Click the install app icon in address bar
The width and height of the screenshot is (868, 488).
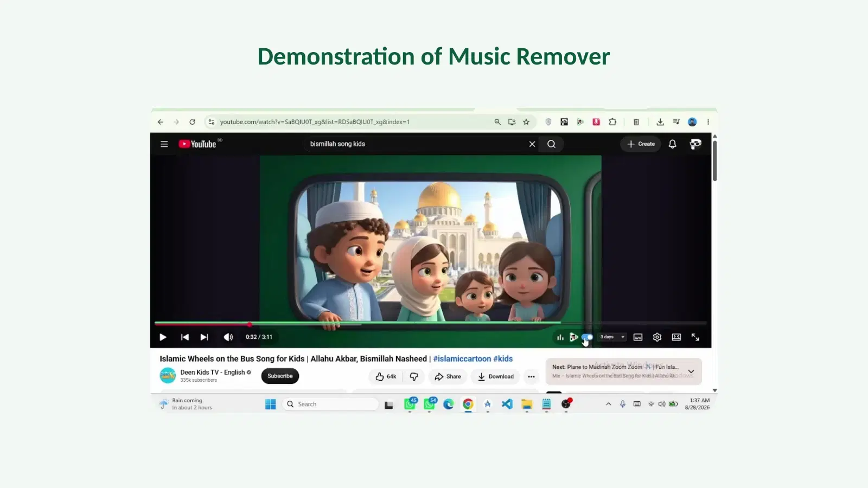(x=512, y=122)
